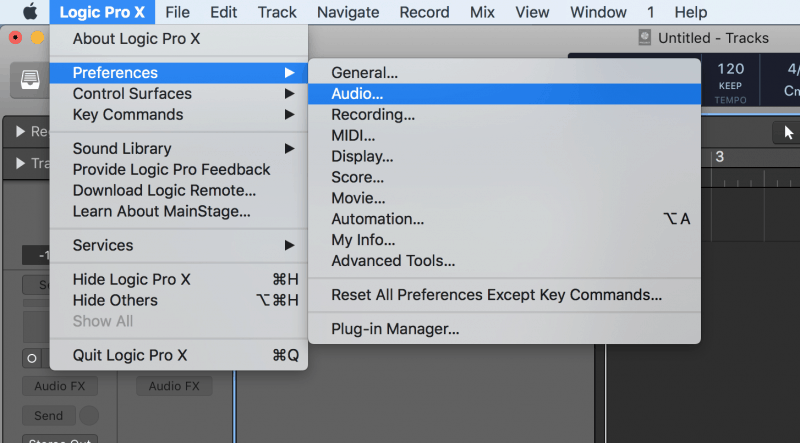Open the Plug-in Manager…
The height and width of the screenshot is (443, 800).
504,329
